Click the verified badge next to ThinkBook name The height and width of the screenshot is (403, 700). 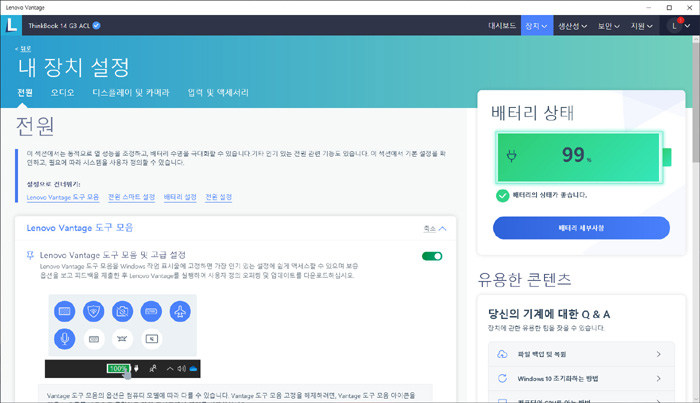96,25
